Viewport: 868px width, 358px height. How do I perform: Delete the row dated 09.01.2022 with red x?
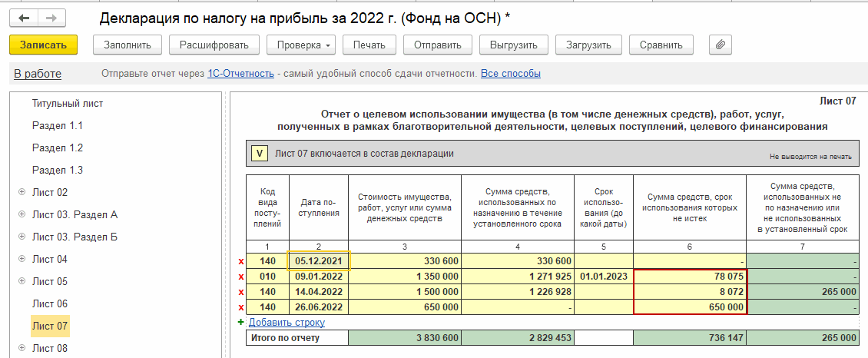240,277
